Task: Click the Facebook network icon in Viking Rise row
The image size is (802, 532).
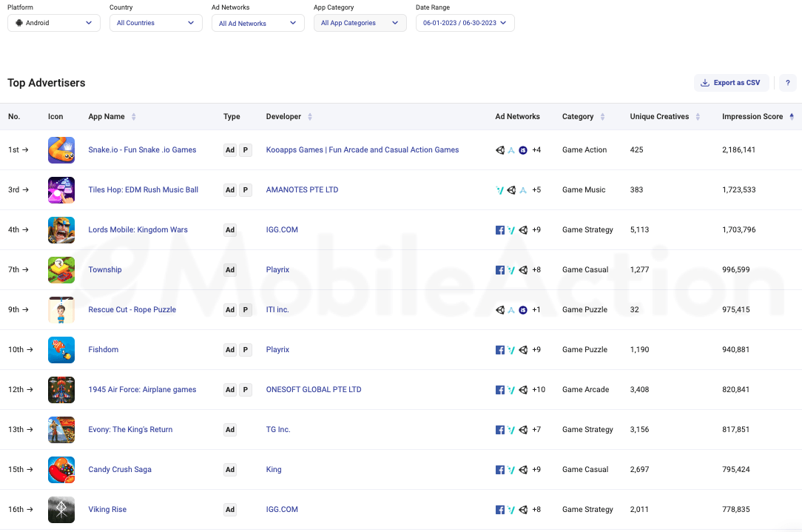Action: [500, 510]
